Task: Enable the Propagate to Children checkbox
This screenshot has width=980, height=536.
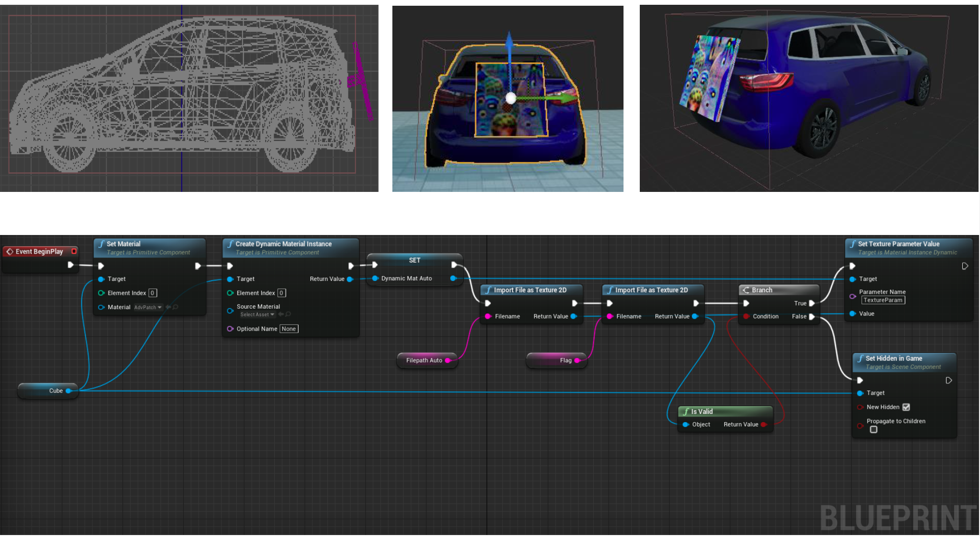Action: [873, 430]
